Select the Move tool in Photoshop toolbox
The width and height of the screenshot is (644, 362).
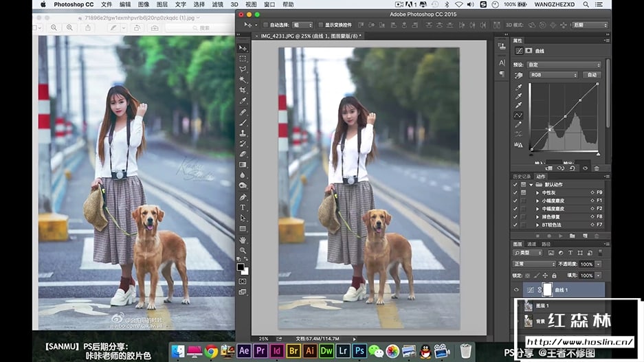tap(243, 48)
